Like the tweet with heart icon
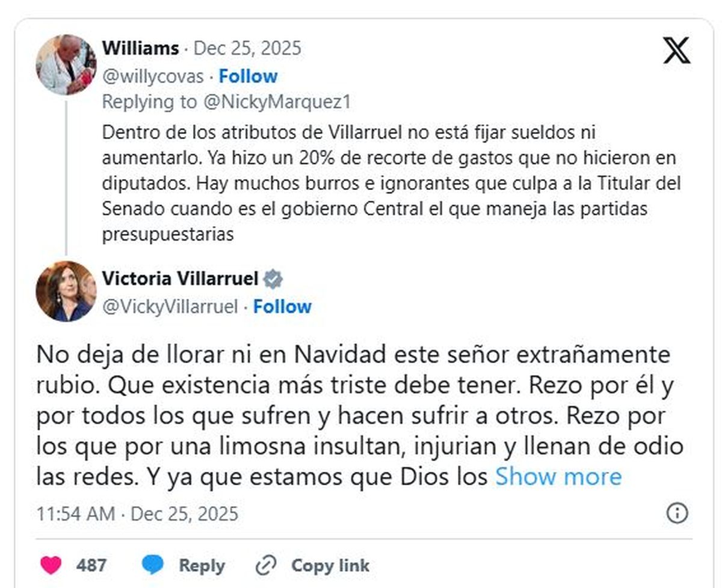The image size is (722, 588). point(51,565)
